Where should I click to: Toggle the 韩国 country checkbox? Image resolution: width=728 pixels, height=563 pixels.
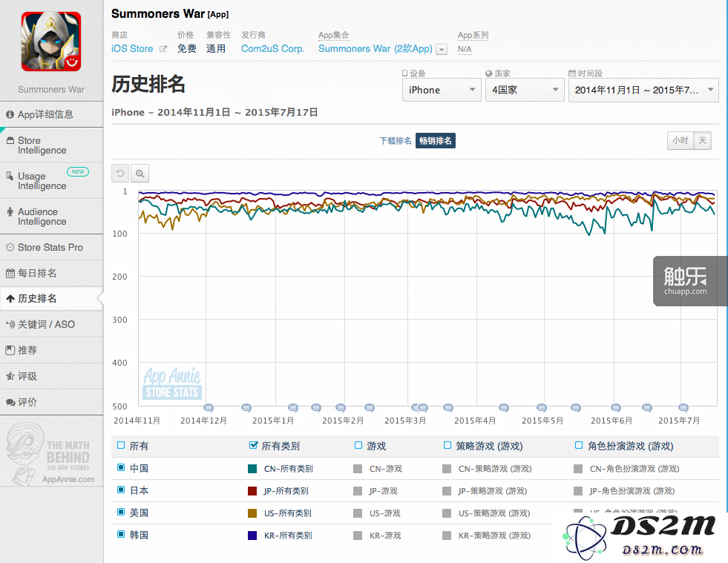click(x=121, y=535)
